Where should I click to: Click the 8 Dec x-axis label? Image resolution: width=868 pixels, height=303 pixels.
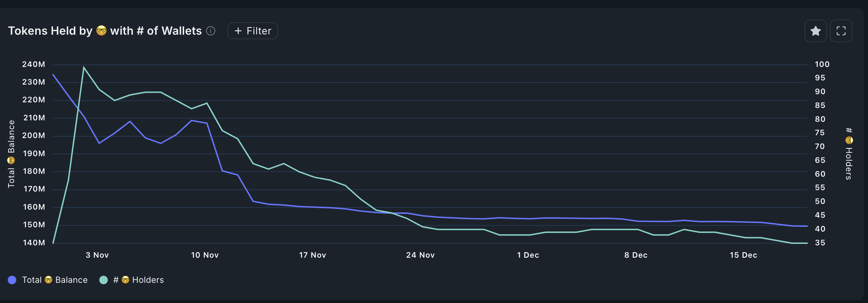tap(636, 255)
